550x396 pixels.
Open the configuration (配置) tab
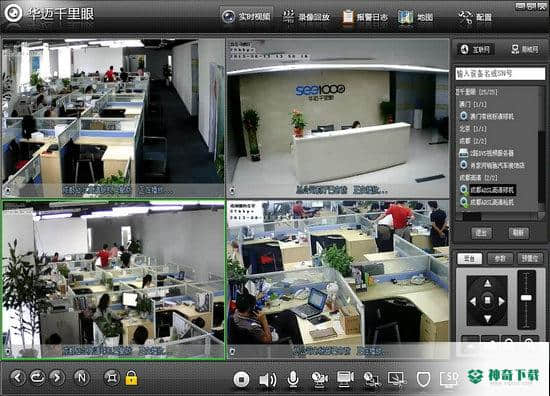coord(475,16)
